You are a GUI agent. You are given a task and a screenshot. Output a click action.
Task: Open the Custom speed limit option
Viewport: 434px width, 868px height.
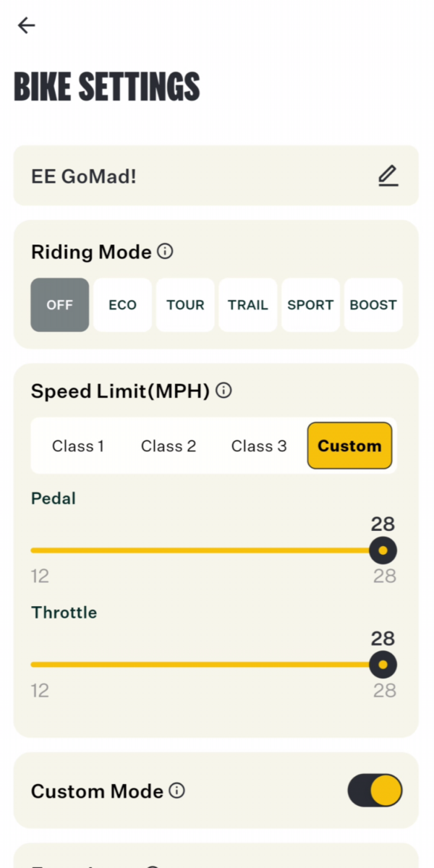coord(349,446)
